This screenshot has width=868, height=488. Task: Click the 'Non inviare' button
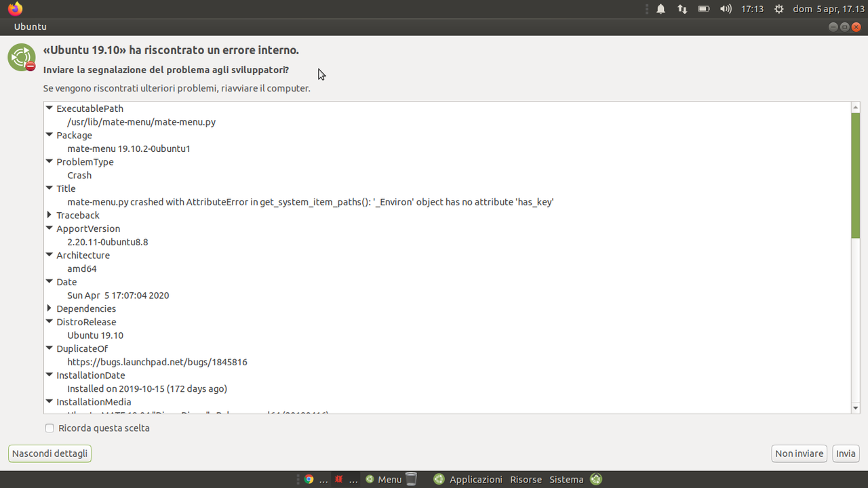[800, 453]
